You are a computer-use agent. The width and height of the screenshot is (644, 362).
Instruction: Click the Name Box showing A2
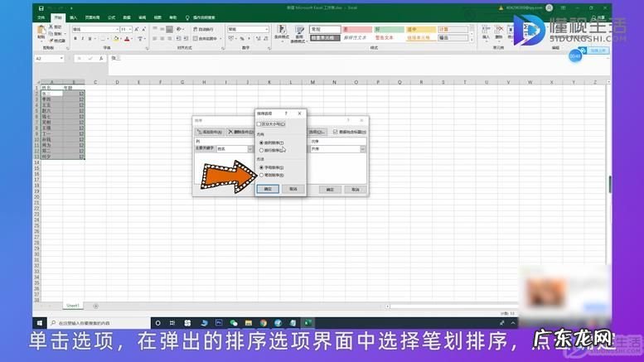(49, 59)
